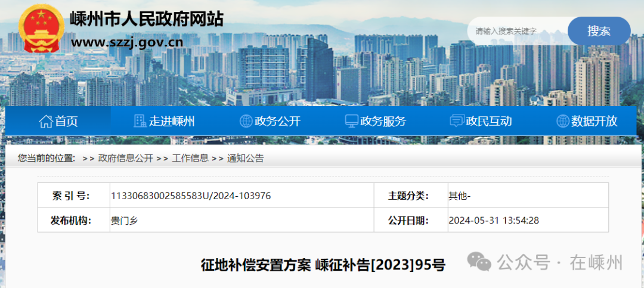Click the 通知公告 breadcrumb link
Viewport: 644px width, 288px height.
[245, 158]
